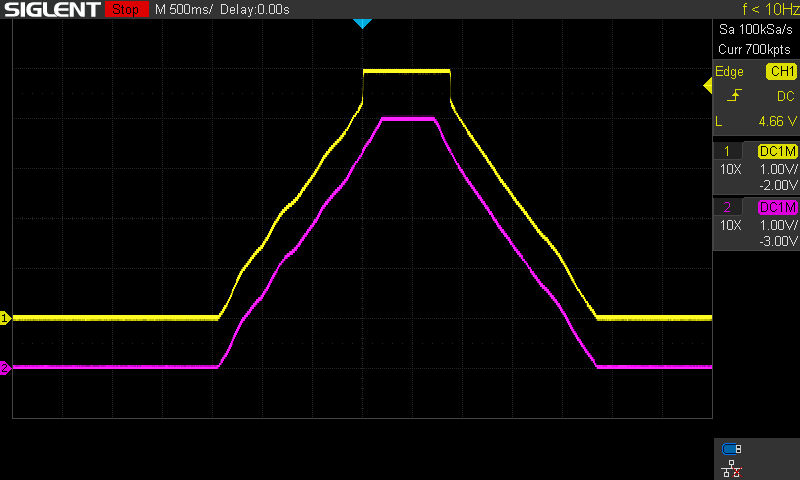Open the Edge trigger type setting
Image resolution: width=800 pixels, height=480 pixels.
730,72
